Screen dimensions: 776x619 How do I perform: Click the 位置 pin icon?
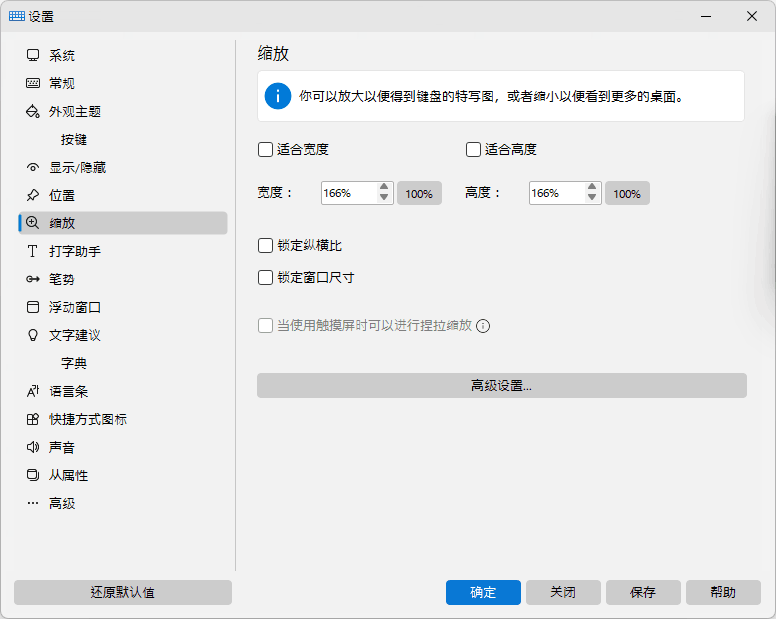pos(33,195)
